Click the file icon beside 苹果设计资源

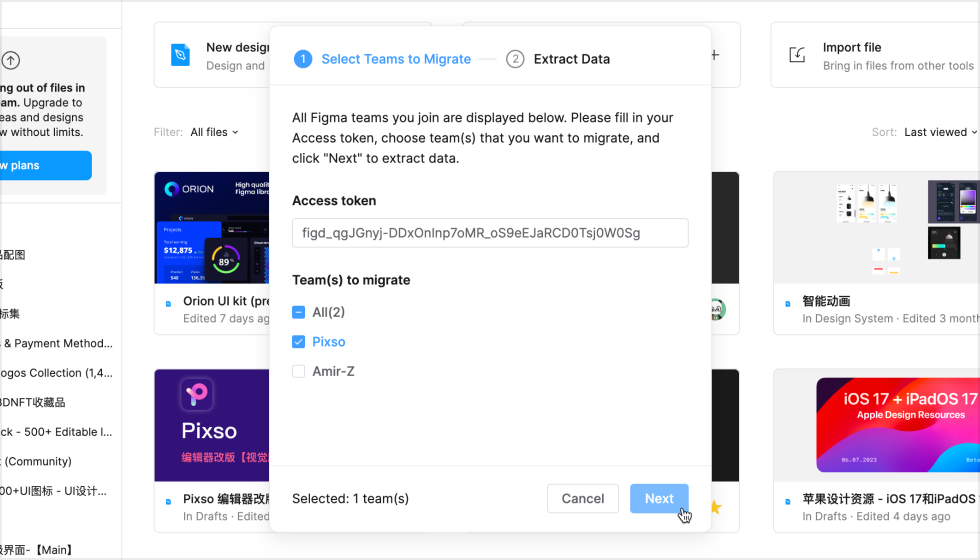pyautogui.click(x=788, y=501)
